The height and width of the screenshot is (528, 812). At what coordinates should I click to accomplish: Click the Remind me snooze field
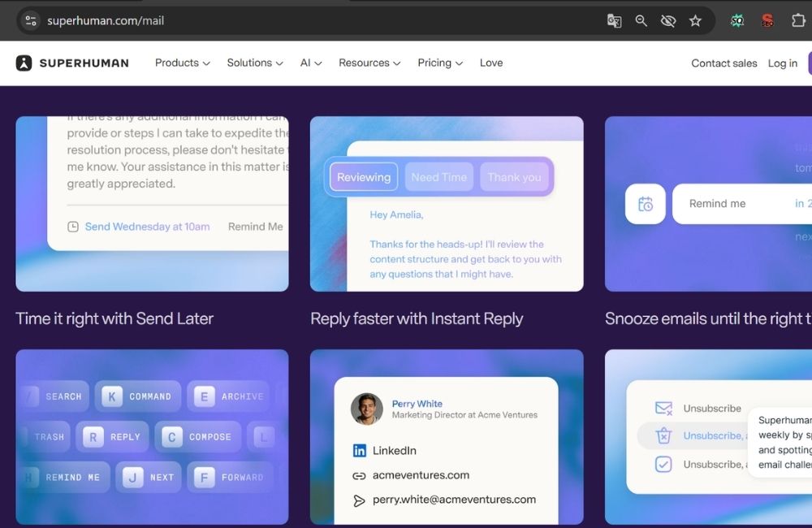(742, 204)
